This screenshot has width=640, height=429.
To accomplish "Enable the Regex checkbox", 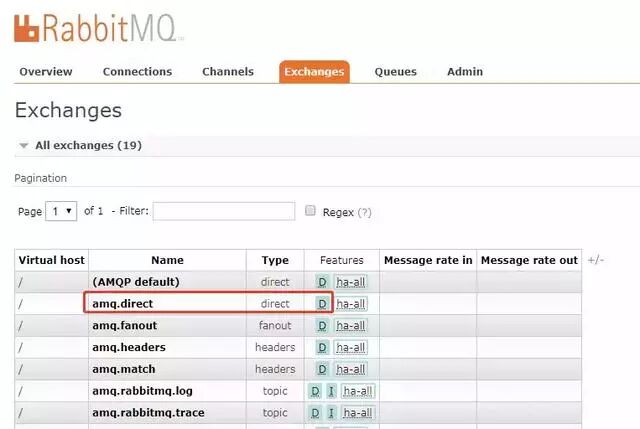I will pos(310,211).
